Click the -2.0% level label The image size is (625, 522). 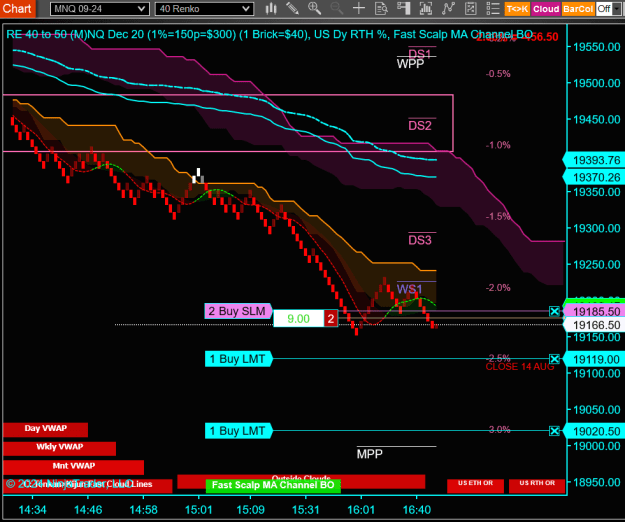pyautogui.click(x=498, y=288)
